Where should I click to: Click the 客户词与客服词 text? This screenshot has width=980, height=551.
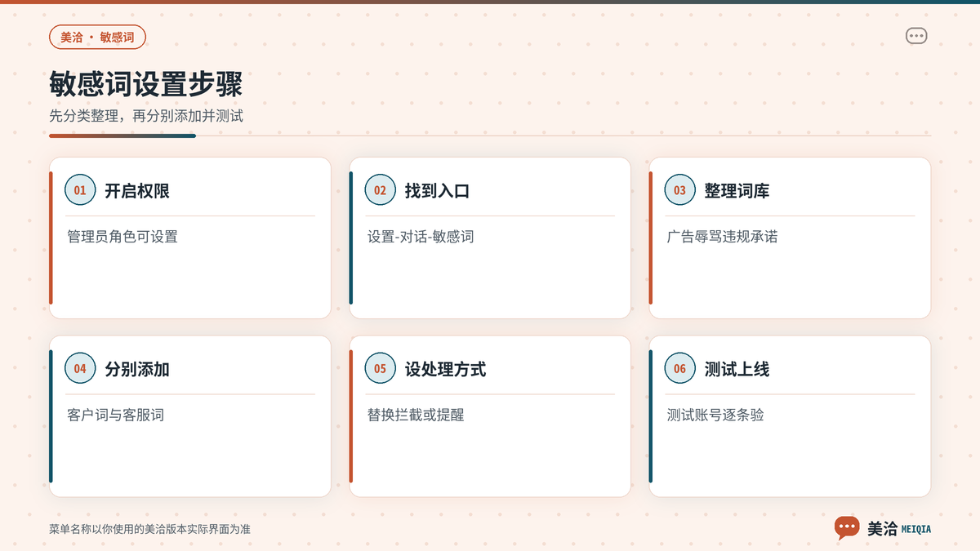click(115, 415)
